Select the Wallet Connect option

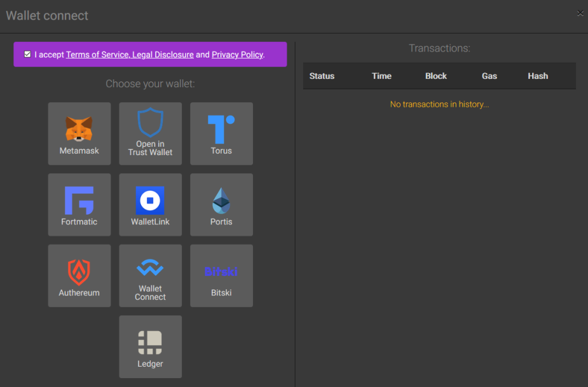tap(151, 276)
